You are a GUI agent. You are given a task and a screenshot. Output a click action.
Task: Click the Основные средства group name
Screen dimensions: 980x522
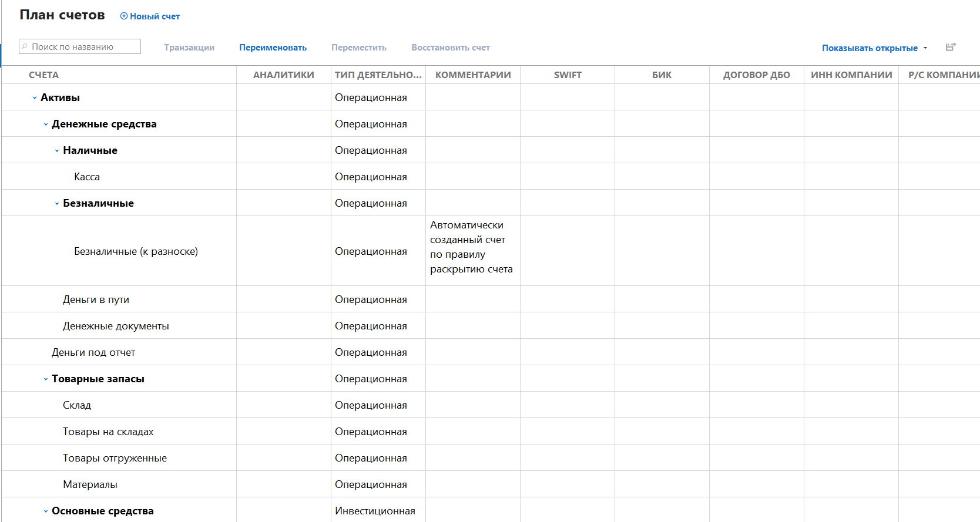tap(103, 511)
